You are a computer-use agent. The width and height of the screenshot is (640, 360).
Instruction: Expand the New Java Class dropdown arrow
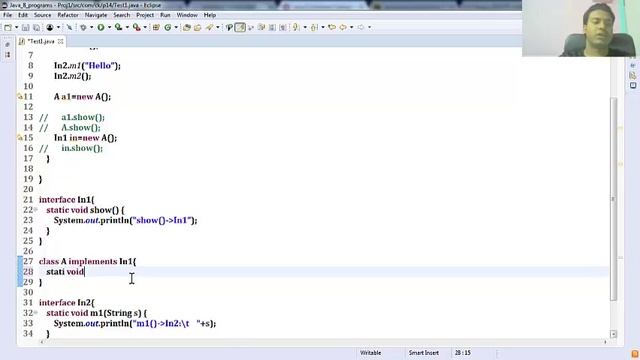[x=176, y=27]
